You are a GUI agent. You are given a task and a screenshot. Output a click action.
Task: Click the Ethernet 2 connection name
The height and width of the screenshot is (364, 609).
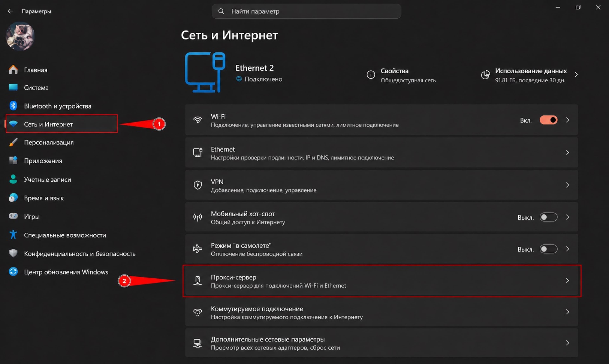point(254,68)
